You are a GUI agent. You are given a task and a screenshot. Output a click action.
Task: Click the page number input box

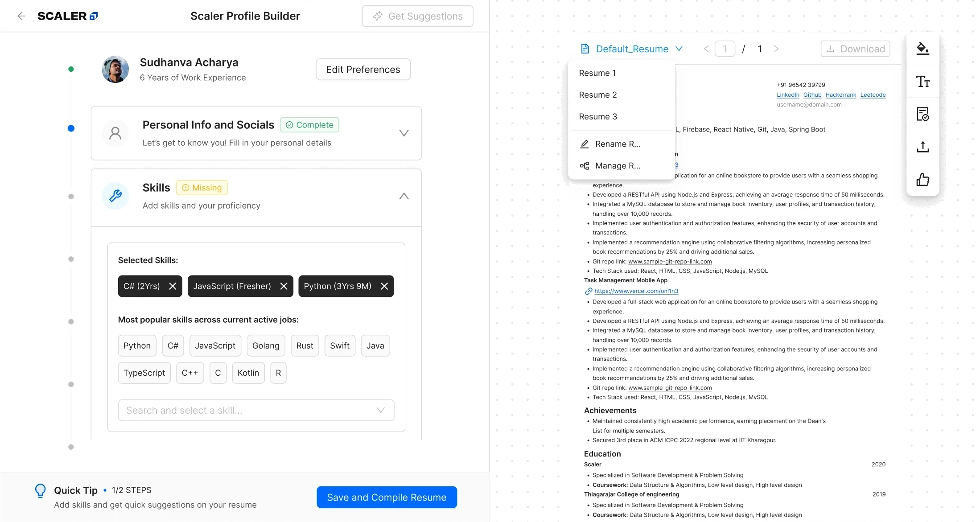(x=725, y=49)
